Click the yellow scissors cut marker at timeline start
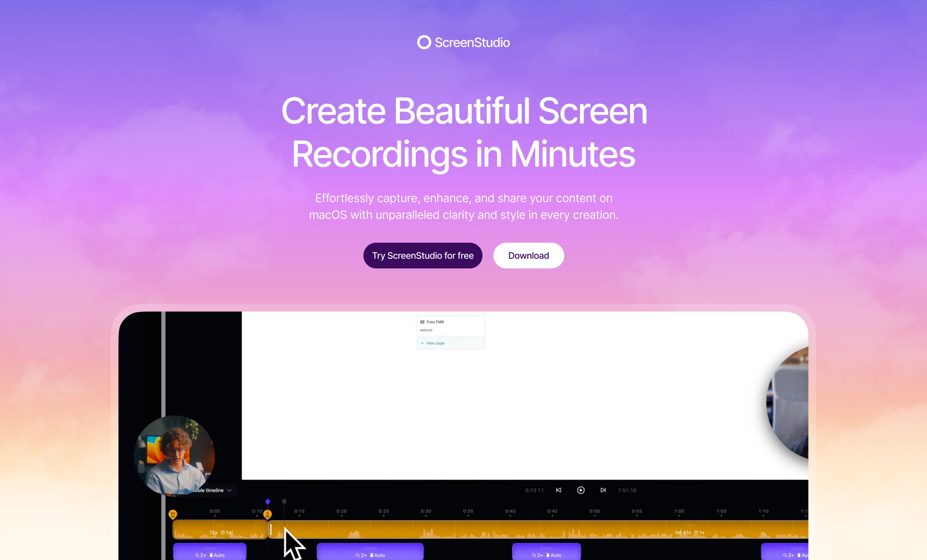This screenshot has height=560, width=927. click(x=173, y=514)
